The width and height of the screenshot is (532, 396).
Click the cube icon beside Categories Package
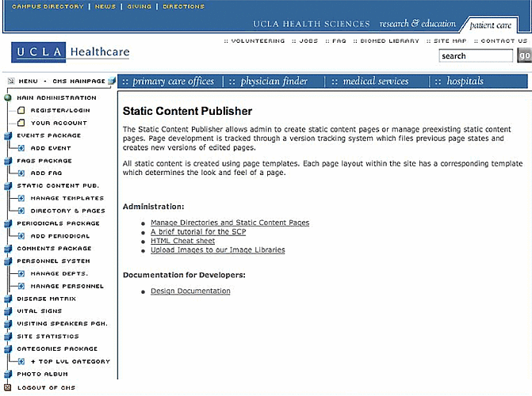pyautogui.click(x=8, y=348)
